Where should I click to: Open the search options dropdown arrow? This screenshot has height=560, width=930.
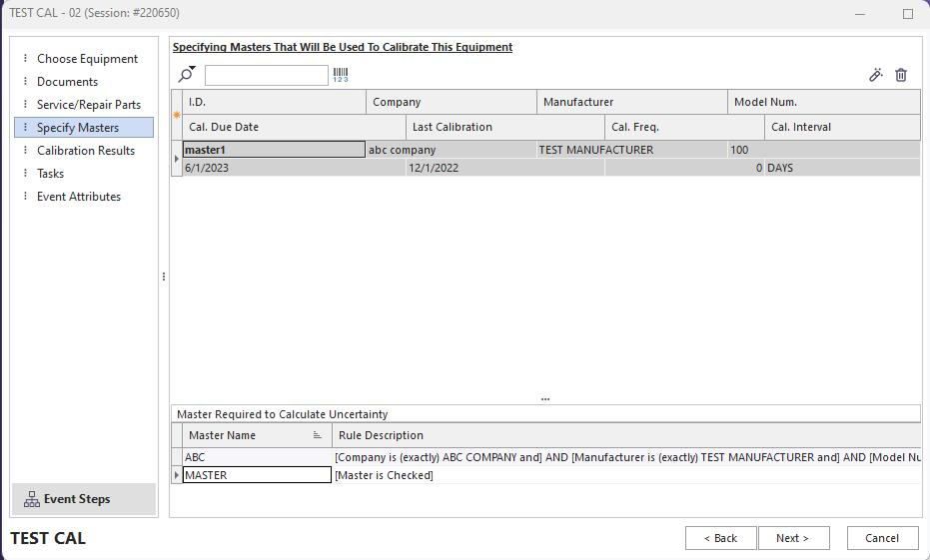(193, 70)
